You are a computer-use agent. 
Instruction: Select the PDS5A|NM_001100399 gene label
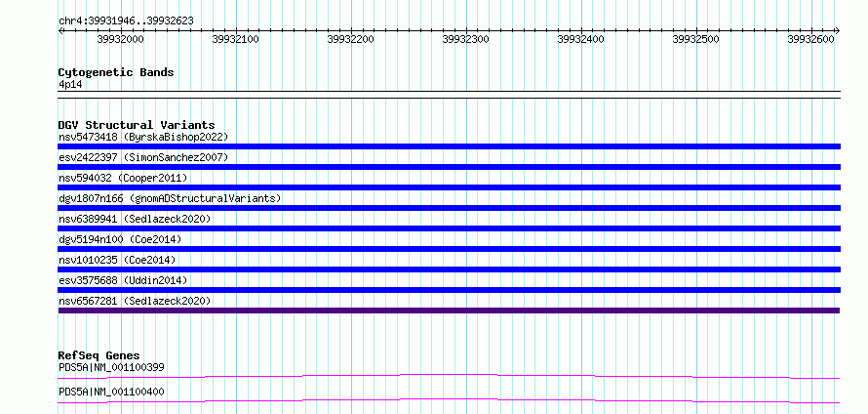(x=111, y=367)
